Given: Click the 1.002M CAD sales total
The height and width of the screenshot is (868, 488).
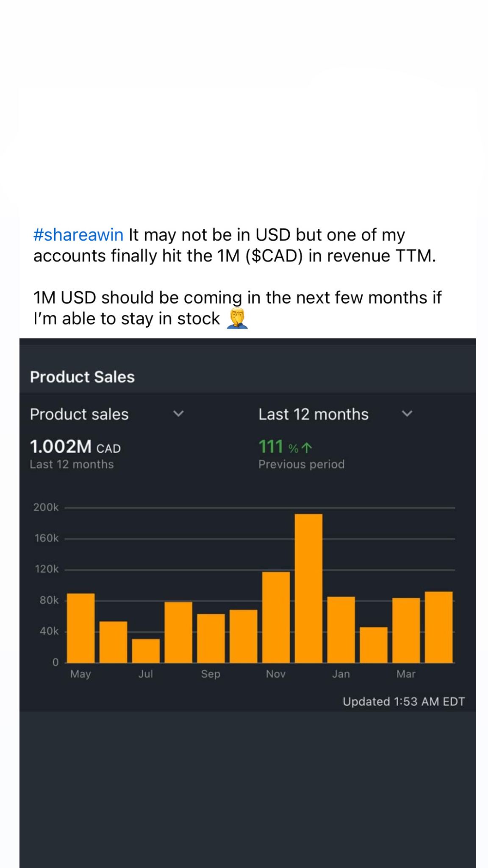Looking at the screenshot, I should tap(75, 447).
